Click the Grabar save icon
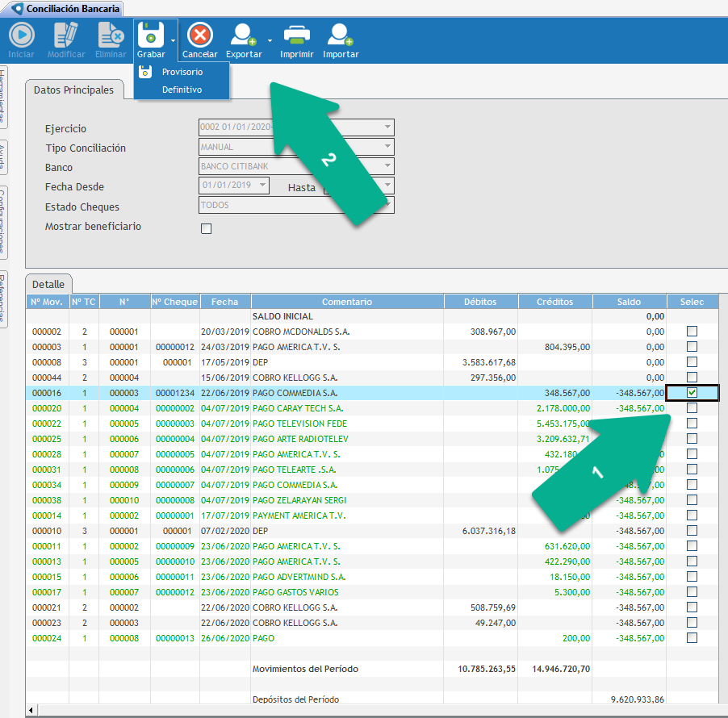 (x=151, y=35)
